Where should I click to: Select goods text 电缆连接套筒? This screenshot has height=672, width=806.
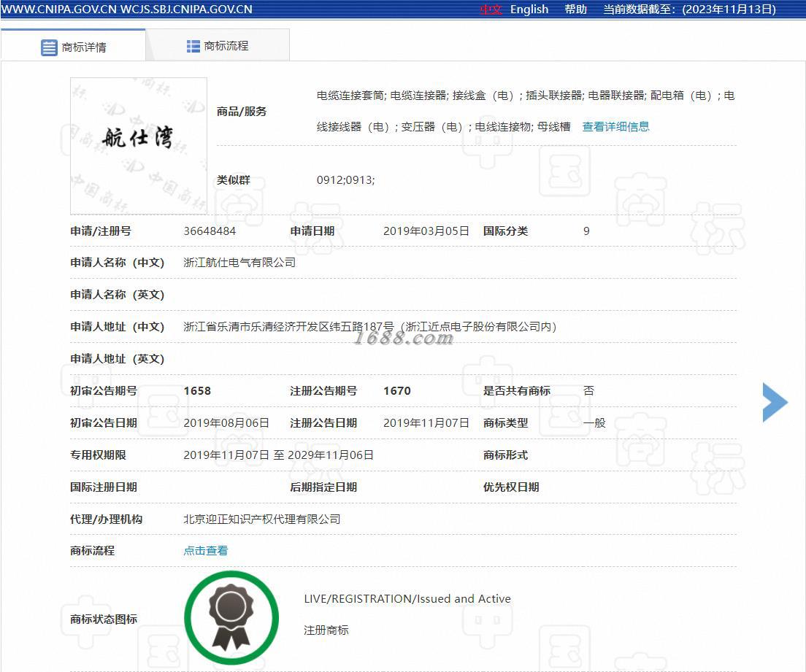350,96
